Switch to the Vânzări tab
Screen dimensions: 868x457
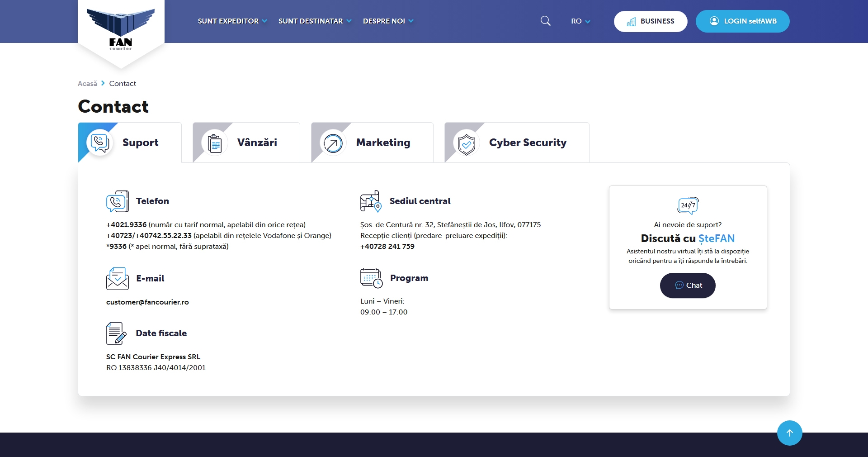246,143
